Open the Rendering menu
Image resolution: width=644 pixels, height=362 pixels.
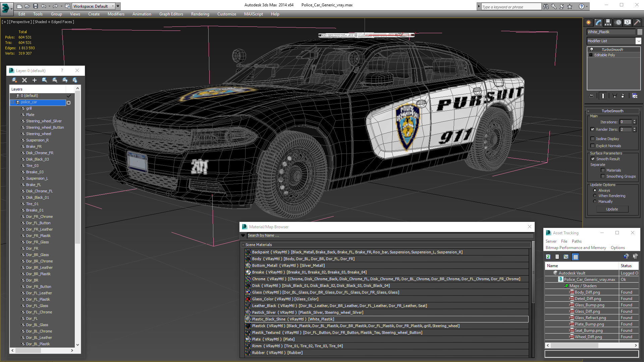click(x=200, y=14)
